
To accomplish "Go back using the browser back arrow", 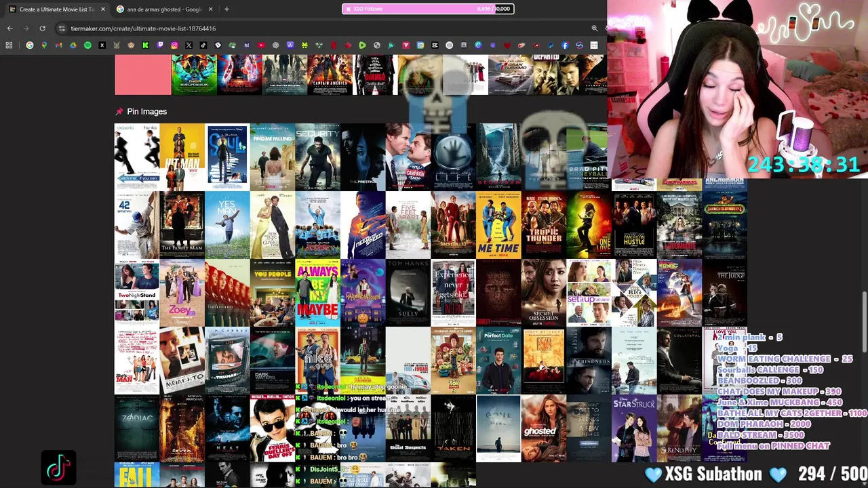I will 9,28.
